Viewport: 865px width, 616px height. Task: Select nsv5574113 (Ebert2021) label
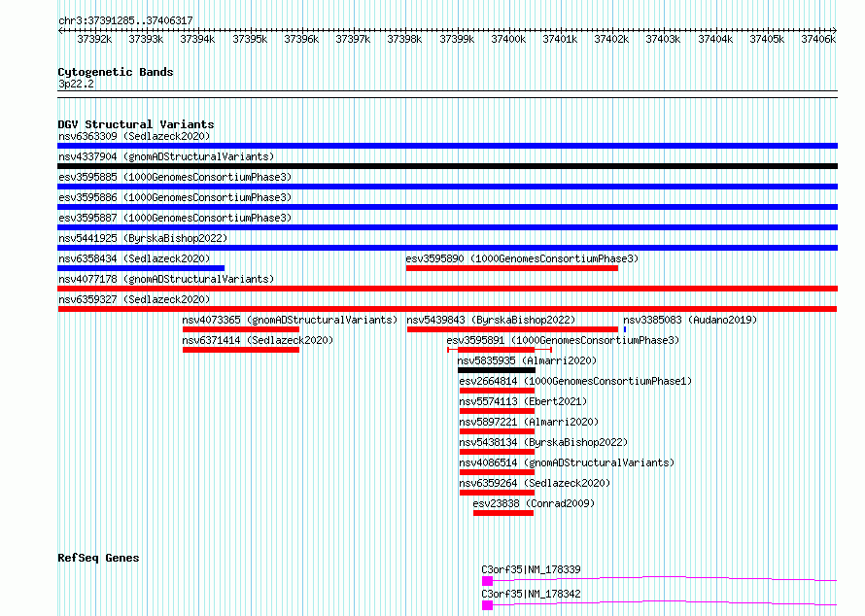(523, 401)
